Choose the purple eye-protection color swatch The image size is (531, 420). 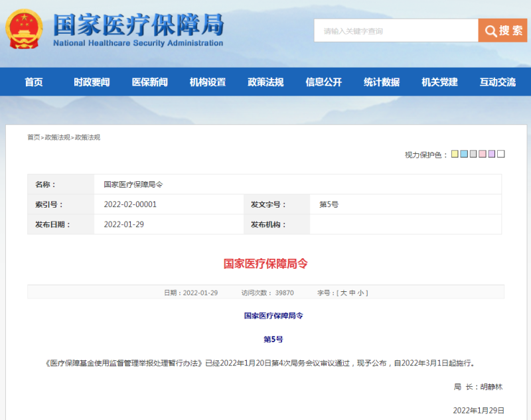coord(492,154)
